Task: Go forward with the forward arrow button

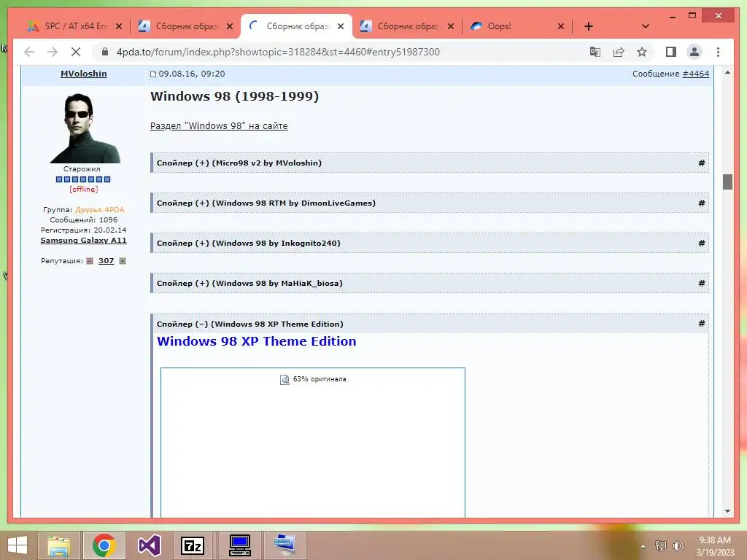Action: click(x=53, y=52)
